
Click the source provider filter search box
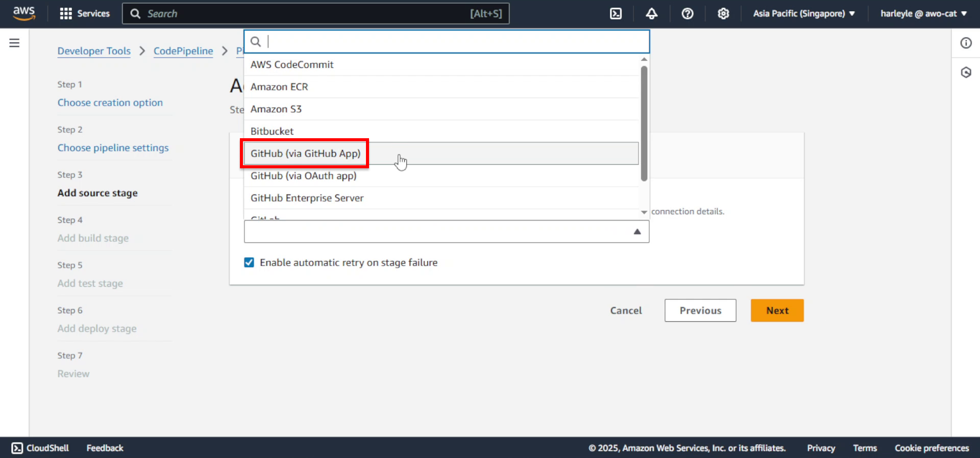point(447,42)
